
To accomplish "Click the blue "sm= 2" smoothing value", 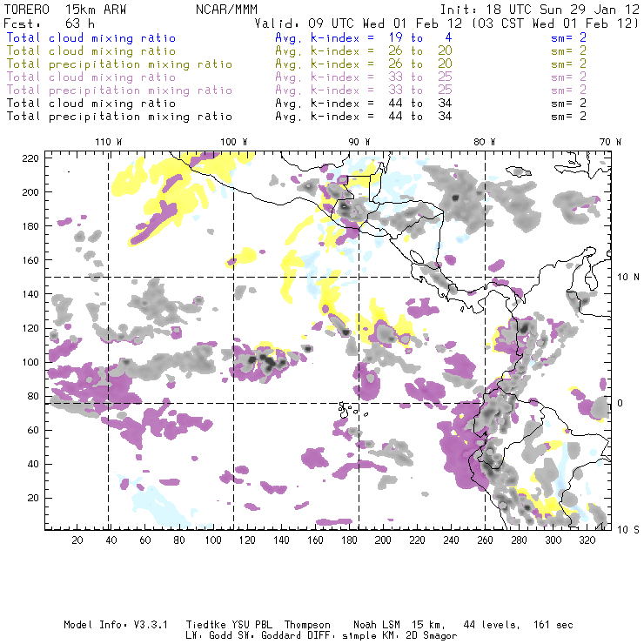I will [568, 38].
